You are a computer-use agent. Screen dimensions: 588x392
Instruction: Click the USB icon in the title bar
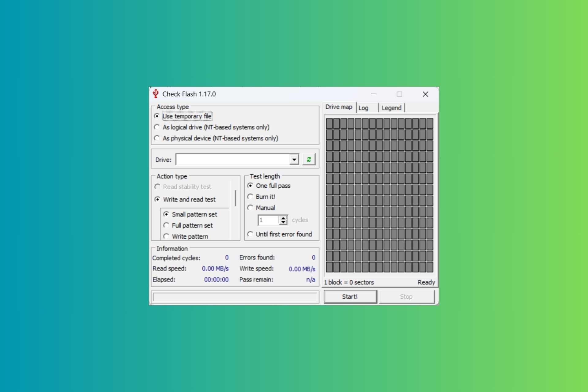coord(156,94)
